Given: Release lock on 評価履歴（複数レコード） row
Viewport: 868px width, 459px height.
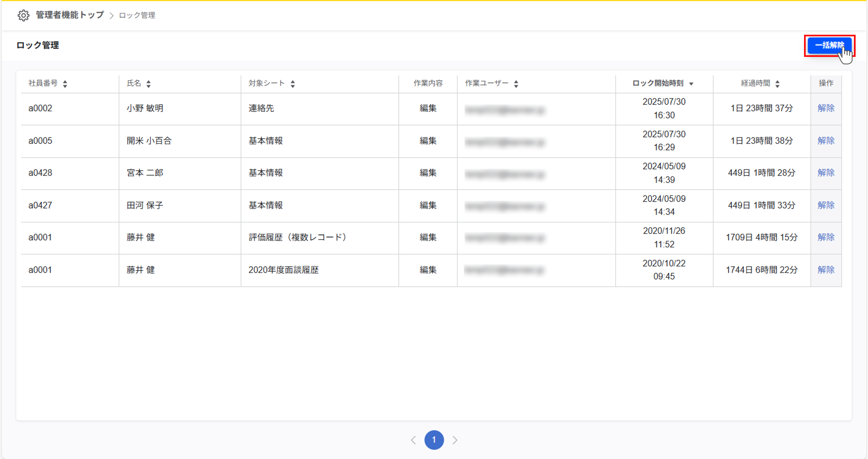Looking at the screenshot, I should [x=826, y=237].
